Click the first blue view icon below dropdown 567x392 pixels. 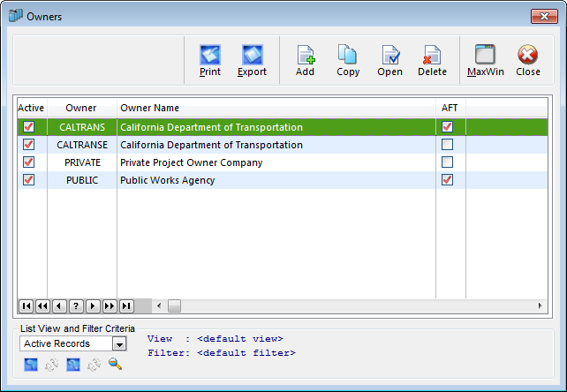pos(31,365)
